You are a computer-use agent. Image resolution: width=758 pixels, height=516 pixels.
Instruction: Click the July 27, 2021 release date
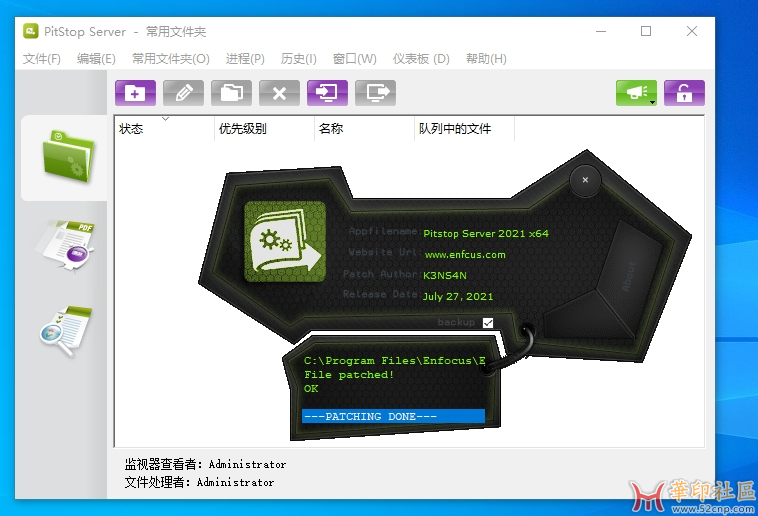click(x=458, y=296)
